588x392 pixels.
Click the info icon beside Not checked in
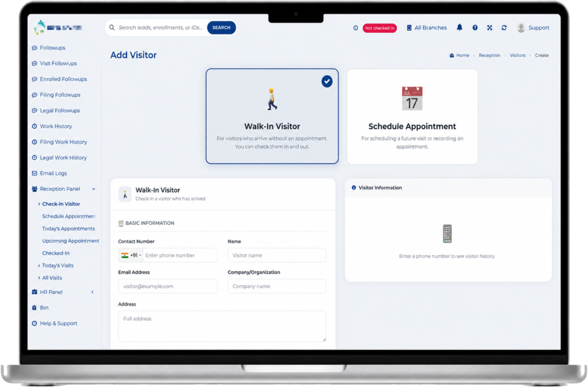355,28
